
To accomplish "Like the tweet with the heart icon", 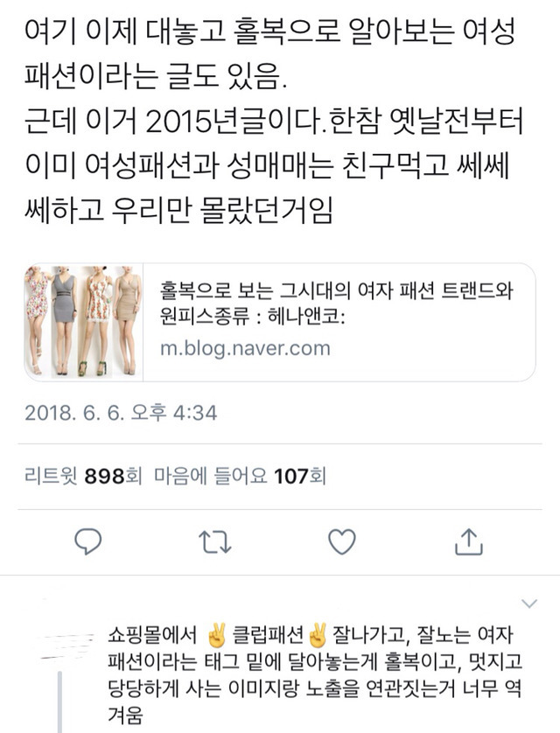I will [342, 541].
